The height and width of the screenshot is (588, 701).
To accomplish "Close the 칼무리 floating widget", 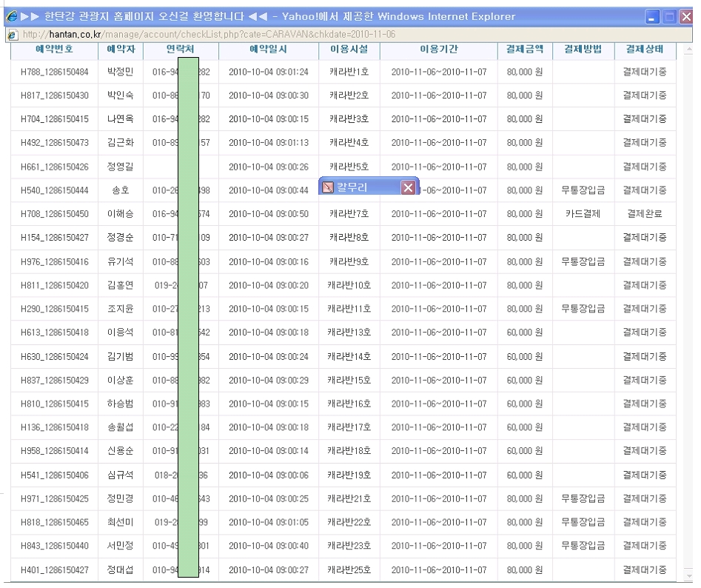I will click(x=408, y=188).
